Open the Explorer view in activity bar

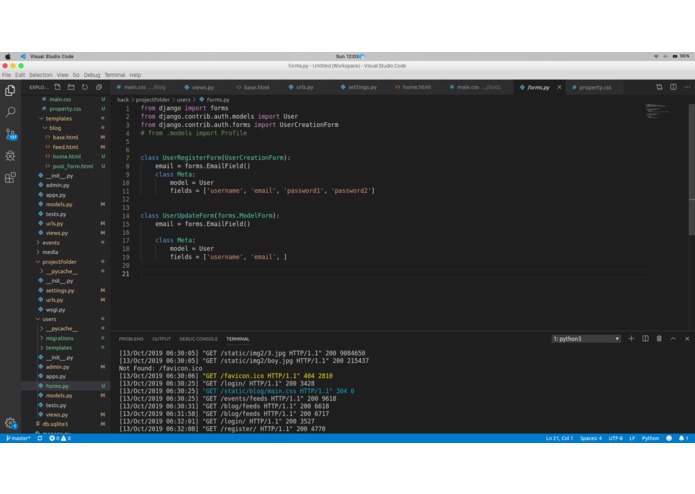(10, 90)
